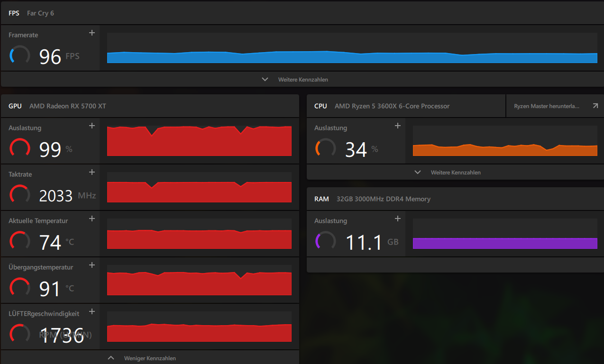Click the fan speed circular gauge

coord(20,334)
